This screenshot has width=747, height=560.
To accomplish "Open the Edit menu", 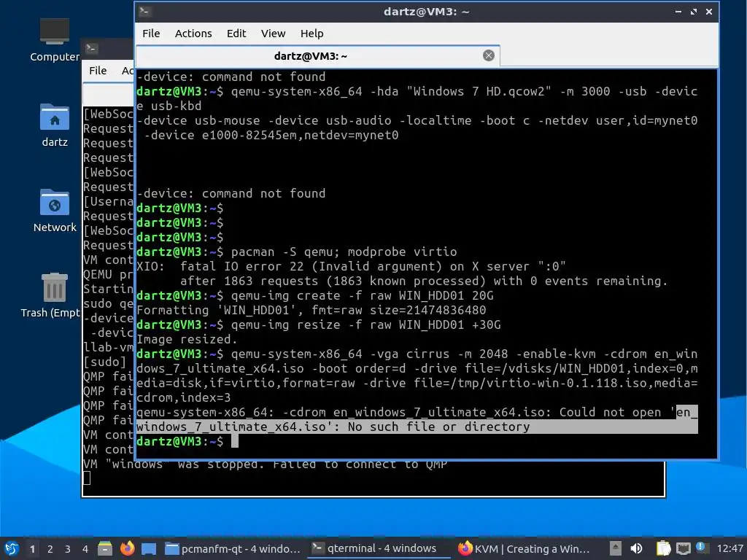I will (x=236, y=34).
